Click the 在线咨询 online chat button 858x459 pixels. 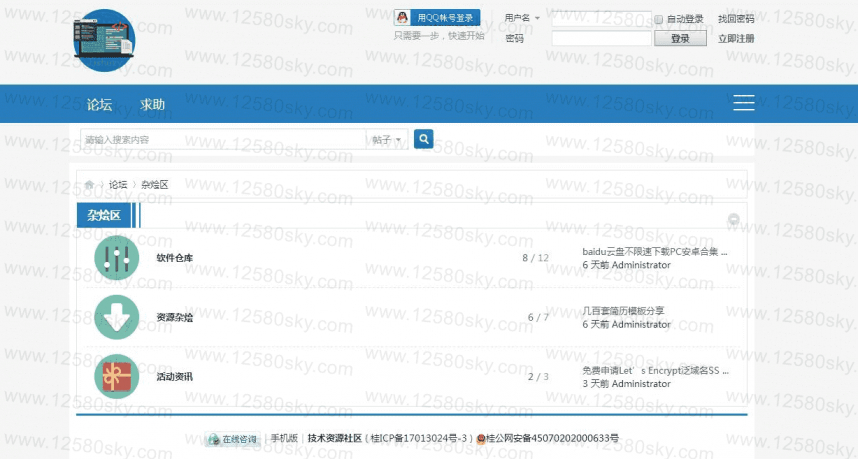pos(233,439)
